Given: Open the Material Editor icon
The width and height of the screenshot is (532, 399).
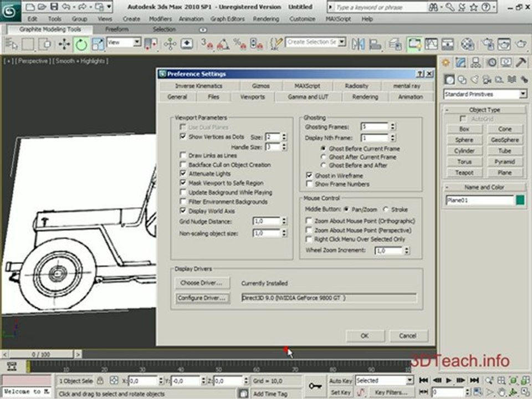Looking at the screenshot, I should (468, 44).
